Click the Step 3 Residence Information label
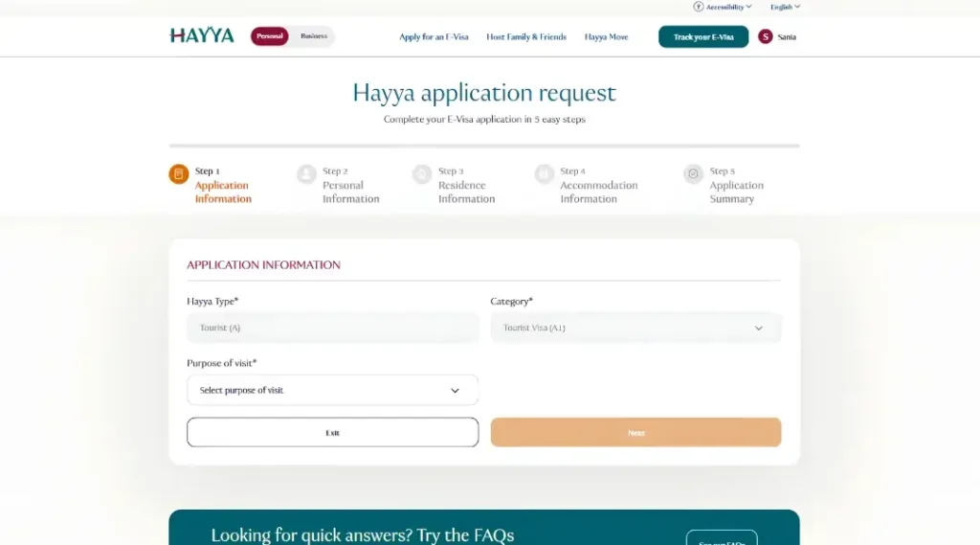Image resolution: width=980 pixels, height=545 pixels. click(x=466, y=185)
